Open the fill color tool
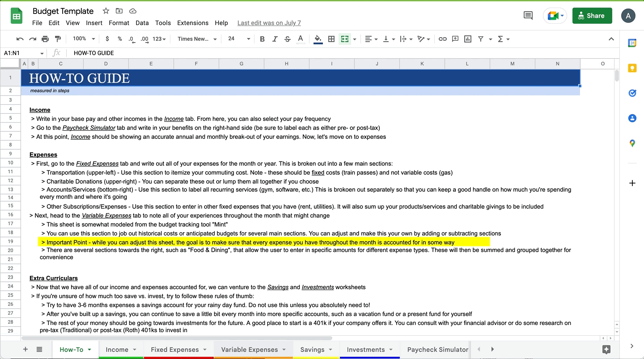Viewport: 644px width, 359px height. (318, 39)
